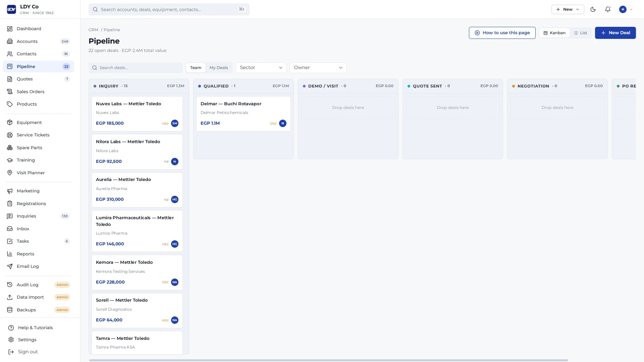Click the Search deals field
Image resolution: width=644 pixels, height=362 pixels.
136,68
